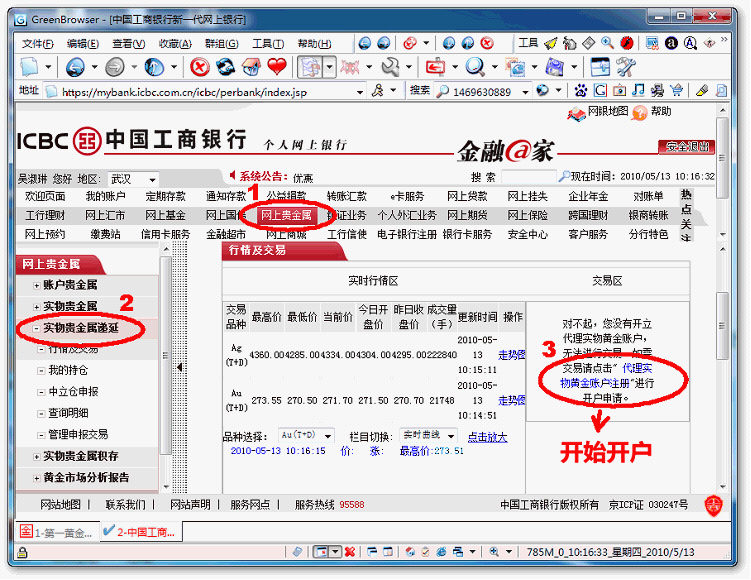
Task: Open the 收藏(A) menu
Action: (175, 44)
